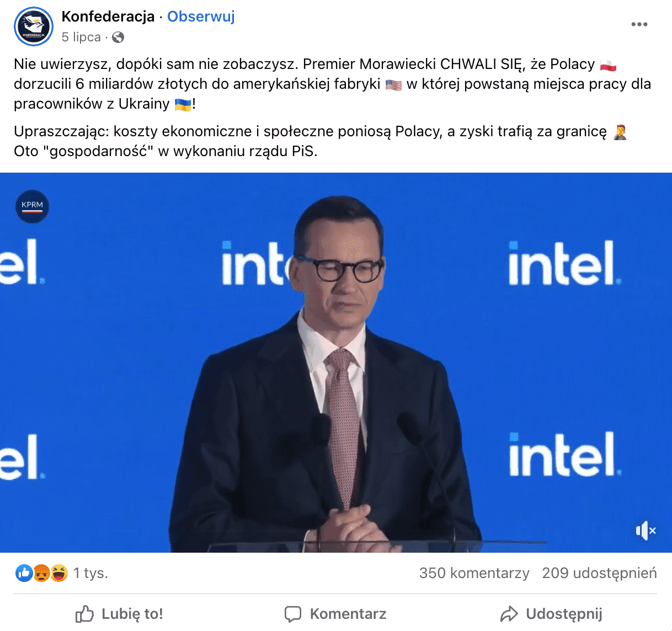
Task: Click the Komentarz button label
Action: [x=348, y=614]
